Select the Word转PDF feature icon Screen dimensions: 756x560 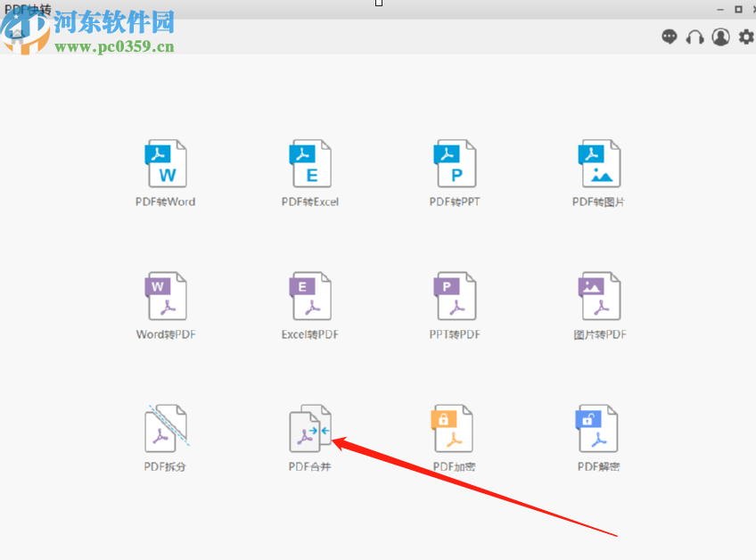pos(166,294)
